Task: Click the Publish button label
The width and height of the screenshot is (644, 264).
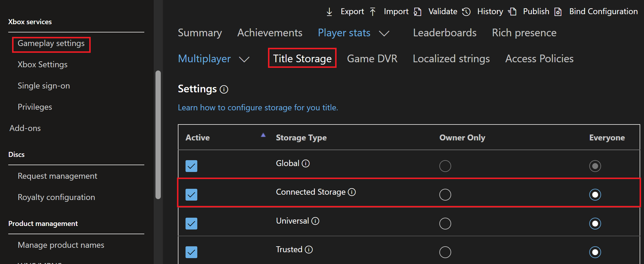Action: pyautogui.click(x=536, y=12)
